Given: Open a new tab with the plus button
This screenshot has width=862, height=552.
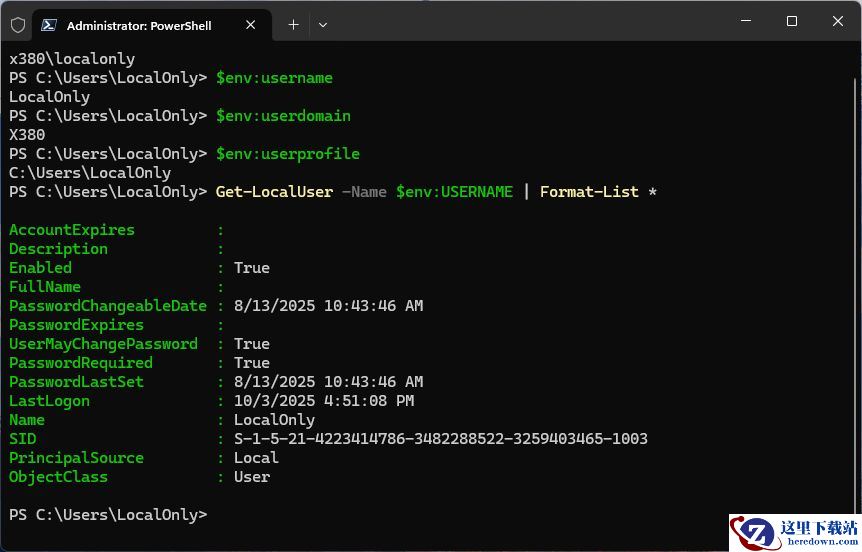Looking at the screenshot, I should point(293,25).
